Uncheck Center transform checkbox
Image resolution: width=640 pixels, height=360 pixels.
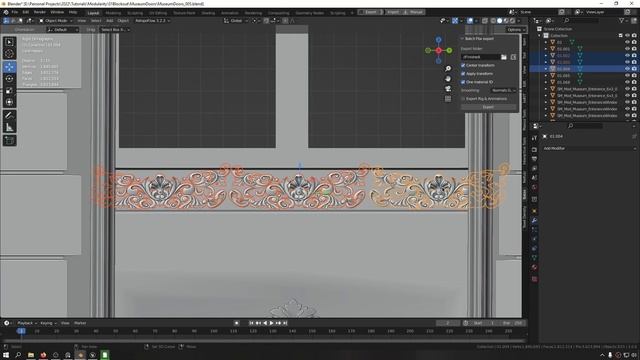coord(463,65)
